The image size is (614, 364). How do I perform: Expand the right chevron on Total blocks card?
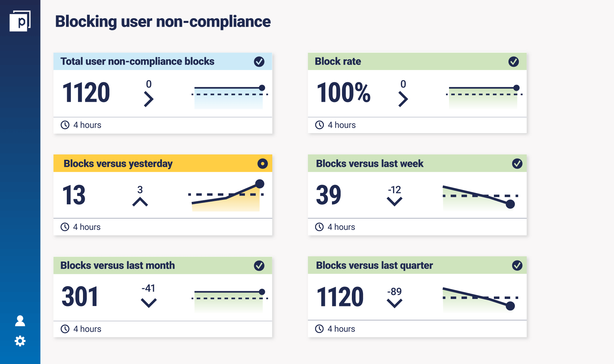(x=148, y=99)
